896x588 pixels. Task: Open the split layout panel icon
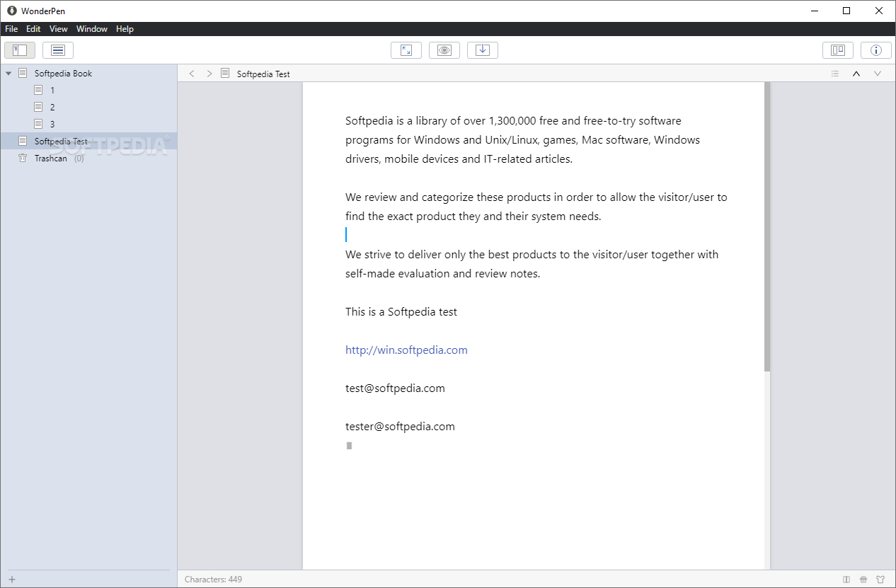tap(838, 50)
